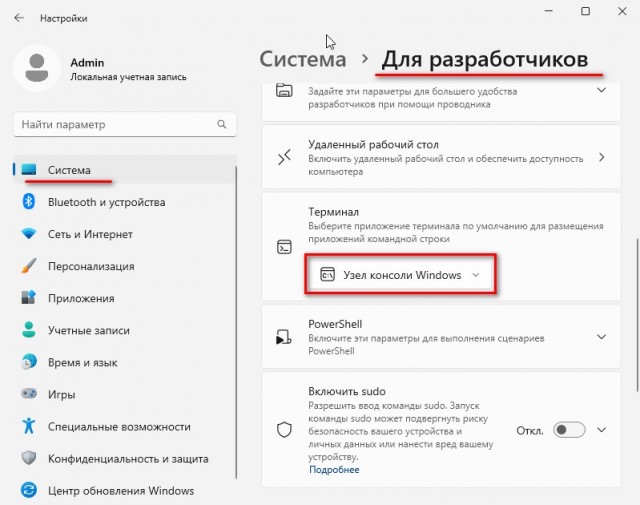This screenshot has width=640, height=505.
Task: Click the Wi-Fi icon for Сеть и Интернет
Action: pos(29,234)
